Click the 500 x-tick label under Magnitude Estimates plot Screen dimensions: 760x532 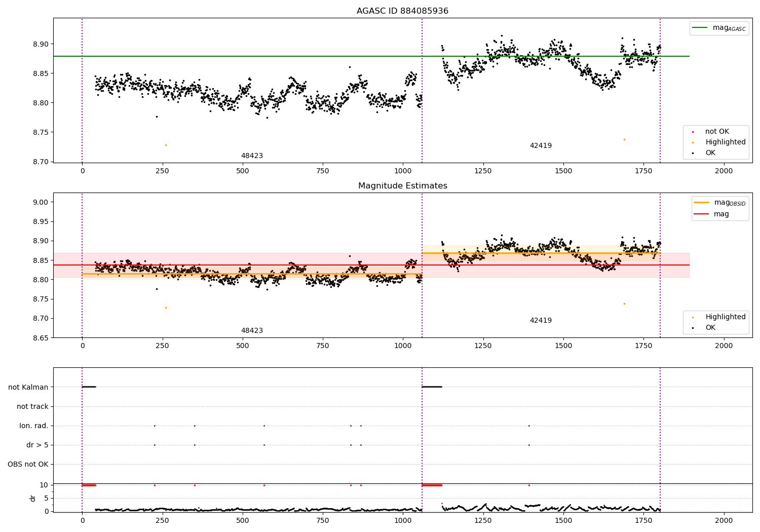coord(243,346)
